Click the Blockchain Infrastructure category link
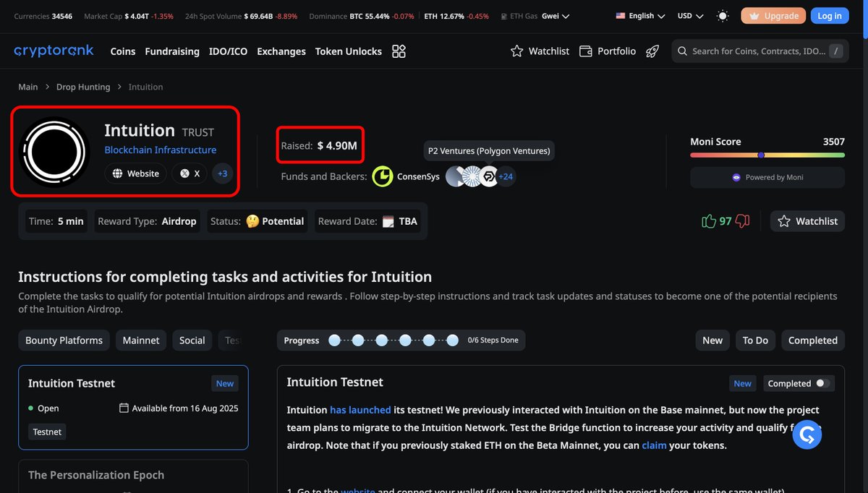The image size is (868, 493). pyautogui.click(x=161, y=150)
